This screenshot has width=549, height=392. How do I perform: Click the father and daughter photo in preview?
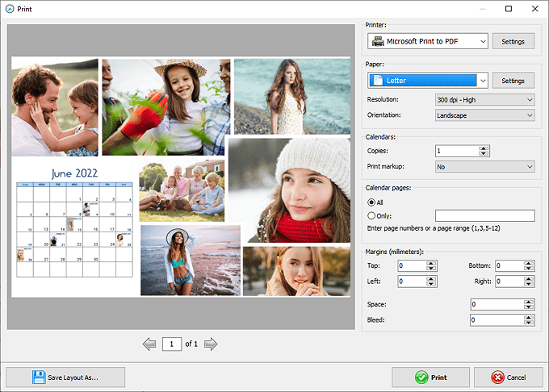(x=55, y=107)
